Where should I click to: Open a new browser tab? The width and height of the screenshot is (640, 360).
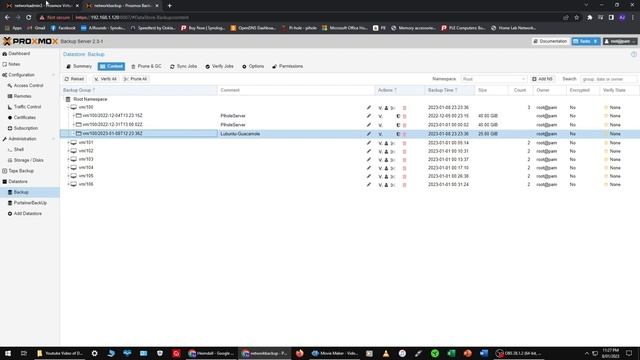[x=169, y=6]
